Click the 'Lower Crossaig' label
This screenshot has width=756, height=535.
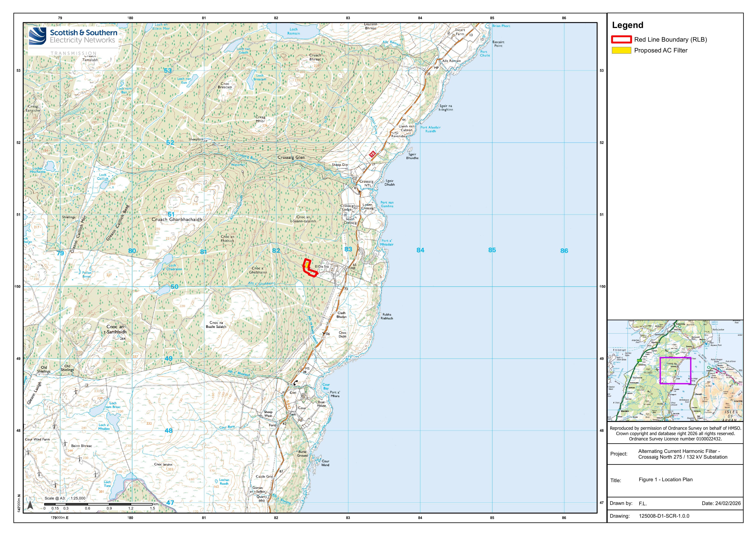coord(368,206)
